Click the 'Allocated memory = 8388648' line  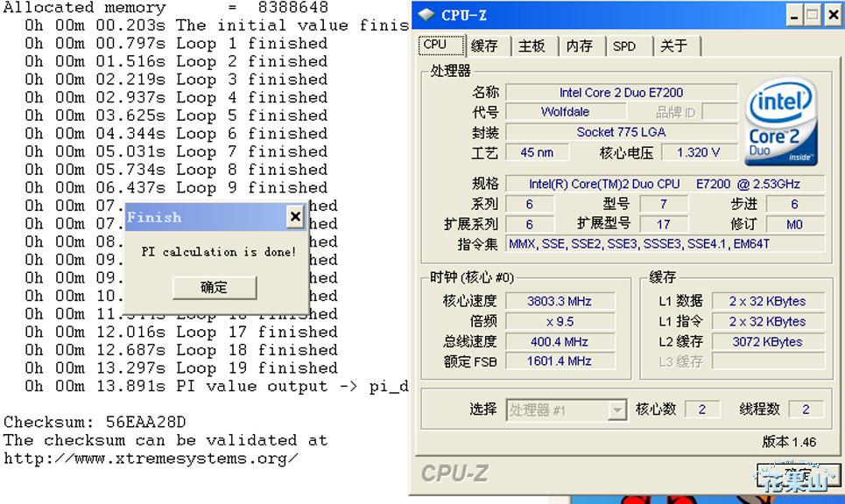166,8
